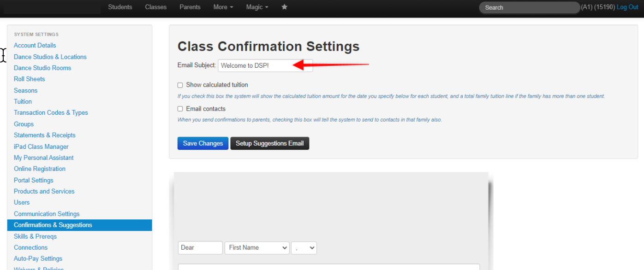
Task: Open Portal Settings
Action: click(x=34, y=180)
